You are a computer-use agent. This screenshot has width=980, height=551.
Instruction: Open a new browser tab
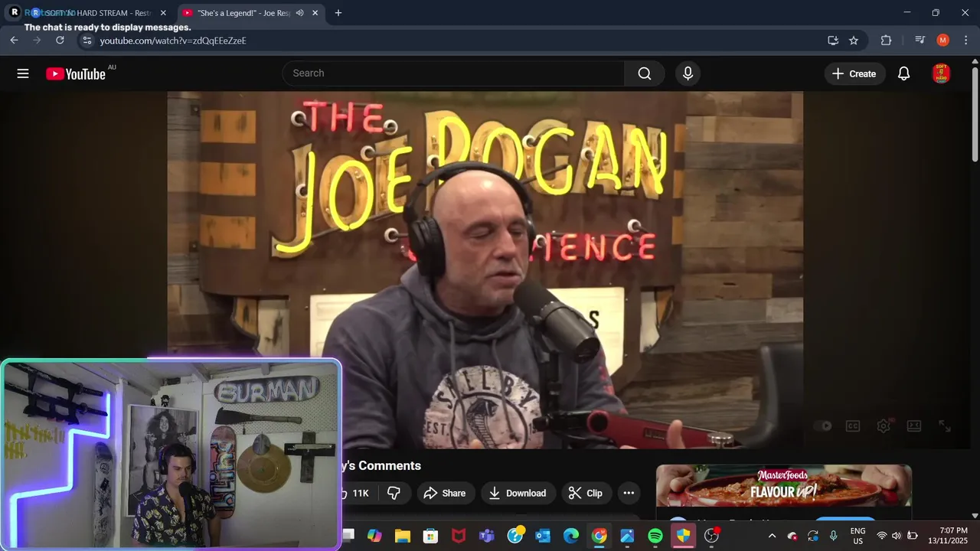pyautogui.click(x=338, y=13)
